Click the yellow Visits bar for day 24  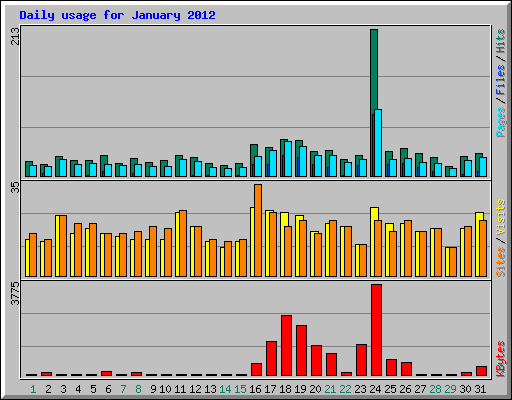click(373, 242)
